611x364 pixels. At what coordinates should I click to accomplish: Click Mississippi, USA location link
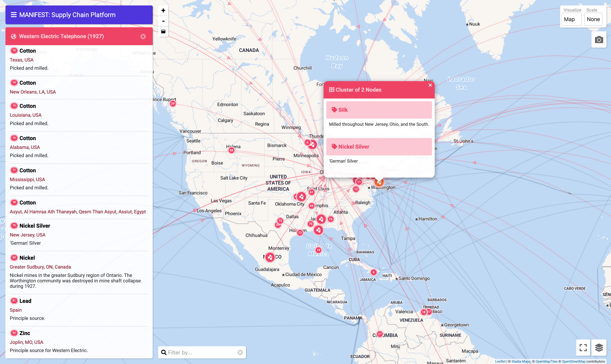[x=27, y=180]
